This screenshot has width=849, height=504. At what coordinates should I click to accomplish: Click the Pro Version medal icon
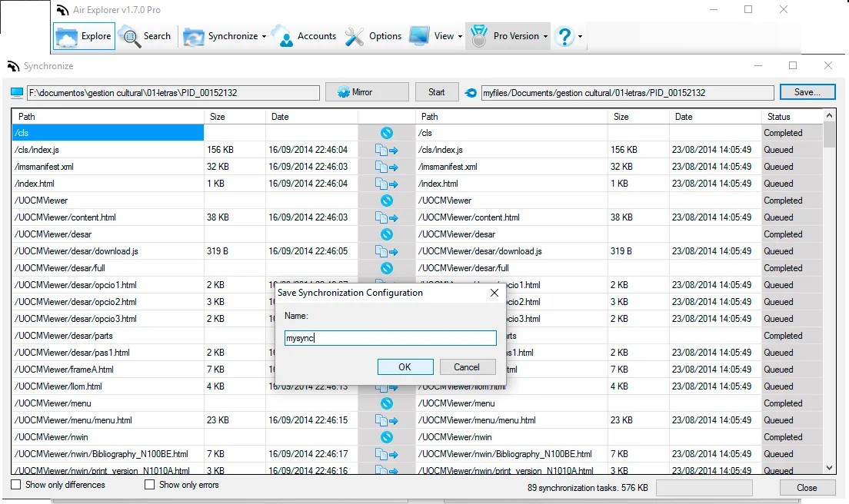point(478,36)
